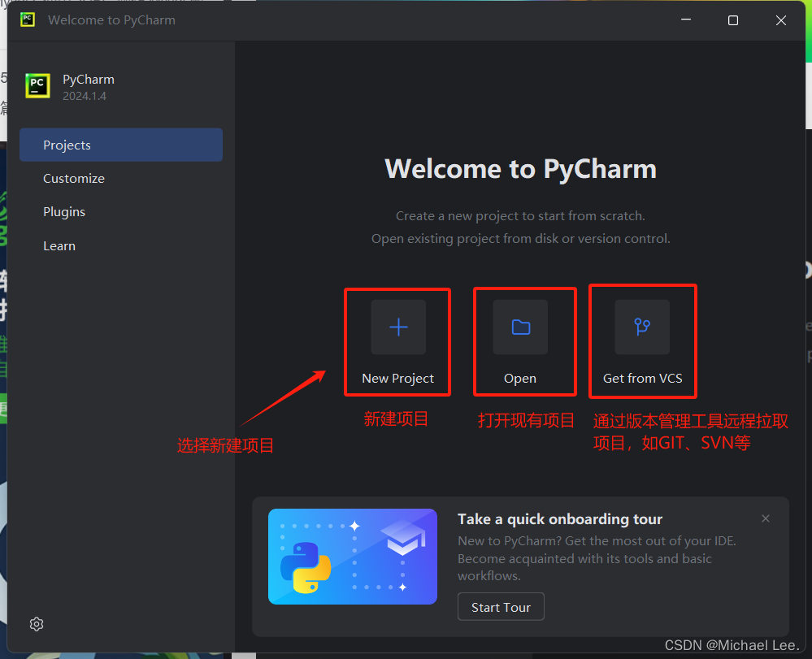Screen dimensions: 812x659
Task: Click the Get from VCS branch icon
Action: click(642, 327)
